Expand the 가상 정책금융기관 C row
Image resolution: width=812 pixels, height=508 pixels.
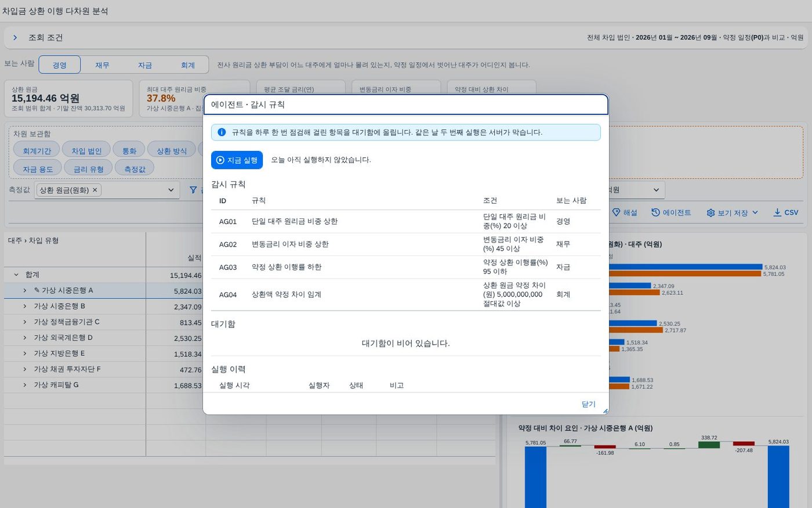[25, 322]
